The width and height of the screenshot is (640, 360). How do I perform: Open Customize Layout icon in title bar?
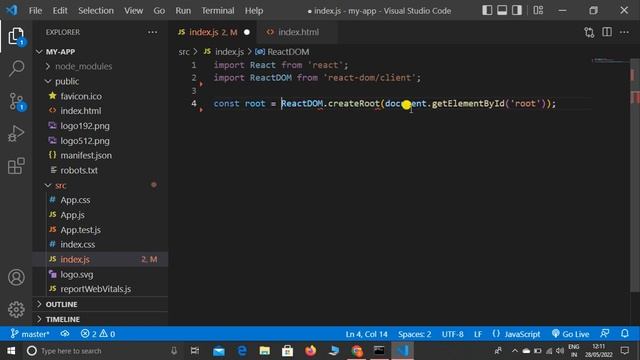[538, 10]
